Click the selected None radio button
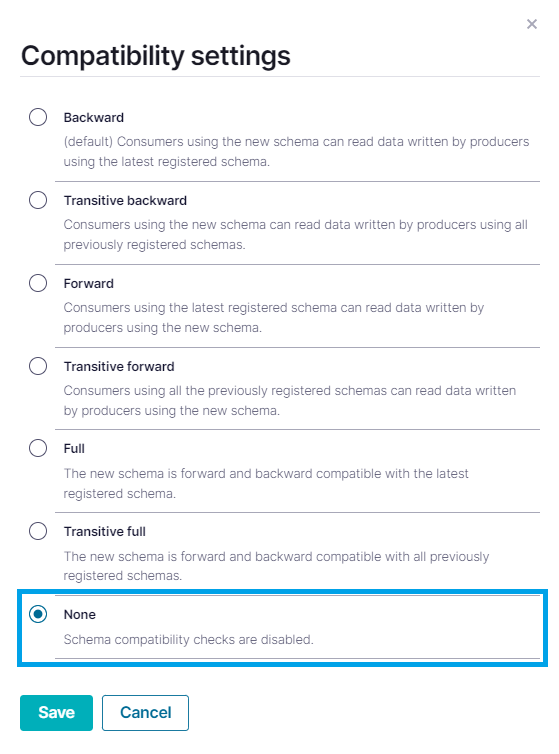Screen dimensions: 559x754 coord(38,614)
